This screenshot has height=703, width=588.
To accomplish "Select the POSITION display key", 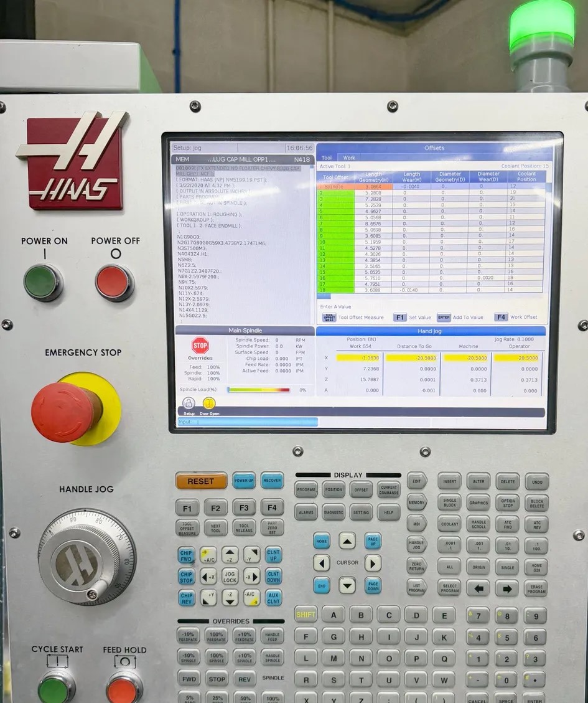I will click(x=334, y=489).
